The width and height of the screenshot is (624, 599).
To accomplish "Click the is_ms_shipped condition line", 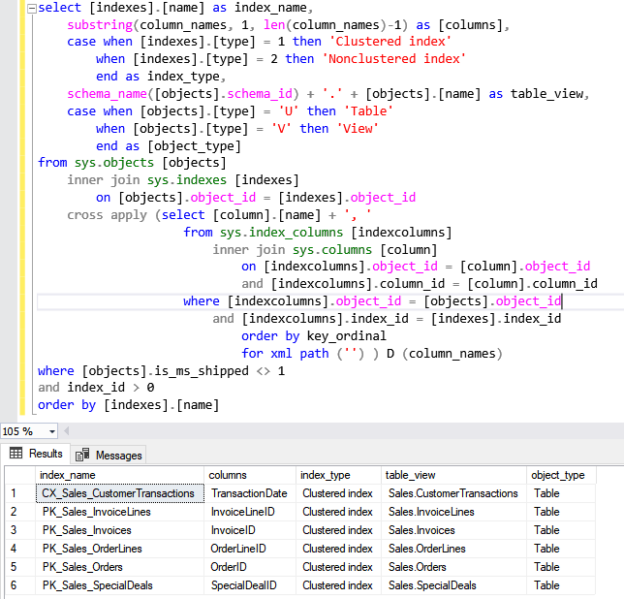I will click(161, 371).
